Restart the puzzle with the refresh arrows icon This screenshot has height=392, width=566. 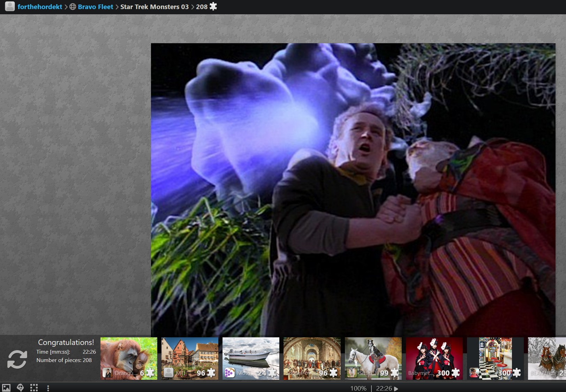17,359
